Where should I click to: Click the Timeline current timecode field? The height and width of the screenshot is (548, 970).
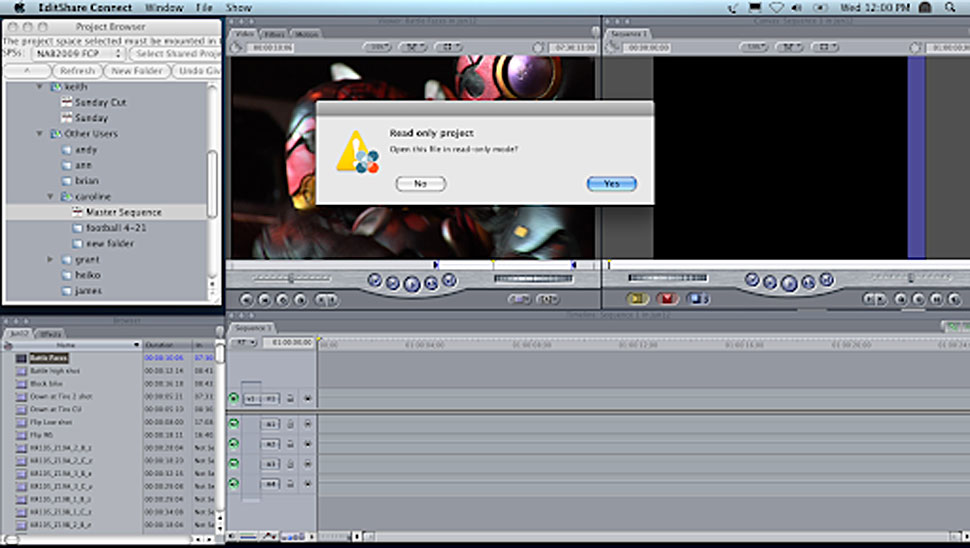(x=289, y=342)
